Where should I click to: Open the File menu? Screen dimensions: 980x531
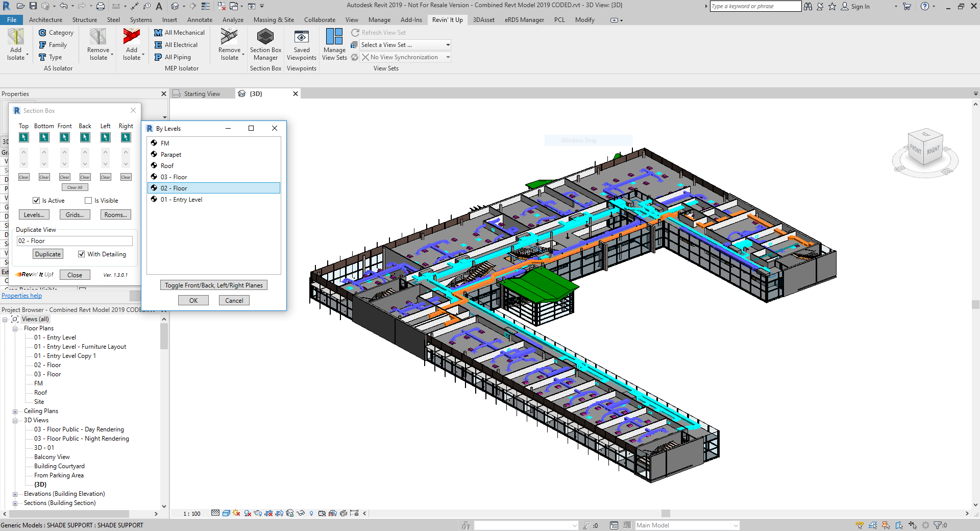tap(12, 20)
